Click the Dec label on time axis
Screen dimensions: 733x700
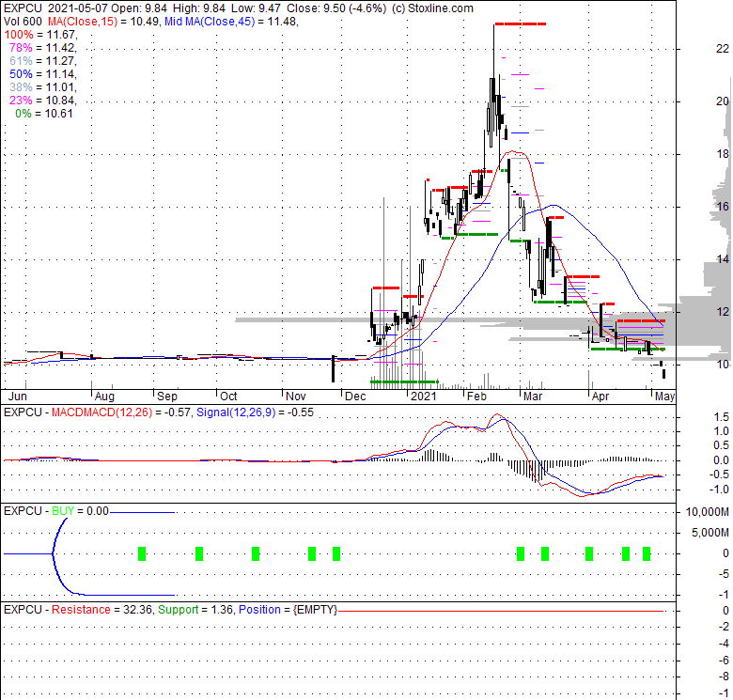[x=355, y=397]
